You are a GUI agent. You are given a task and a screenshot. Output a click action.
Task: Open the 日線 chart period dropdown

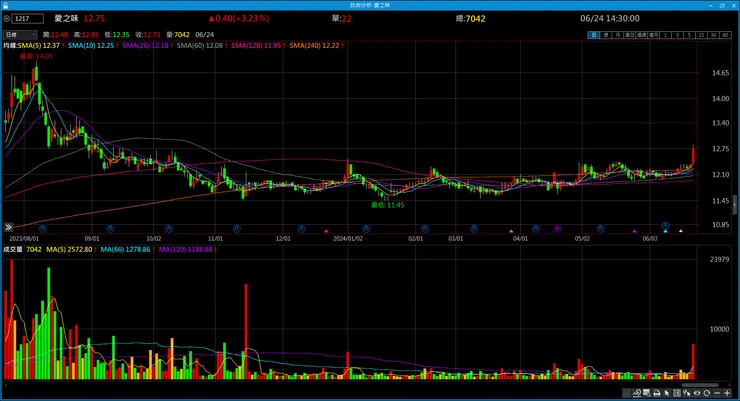point(20,34)
